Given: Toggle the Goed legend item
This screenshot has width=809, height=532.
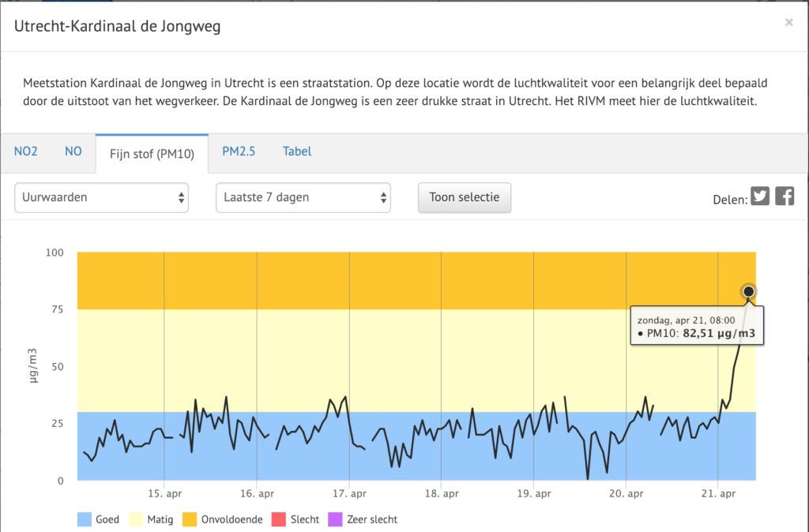Looking at the screenshot, I should point(98,519).
